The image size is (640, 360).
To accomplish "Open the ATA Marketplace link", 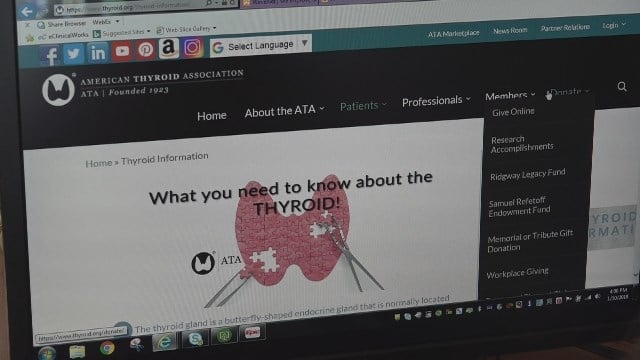I will (453, 33).
